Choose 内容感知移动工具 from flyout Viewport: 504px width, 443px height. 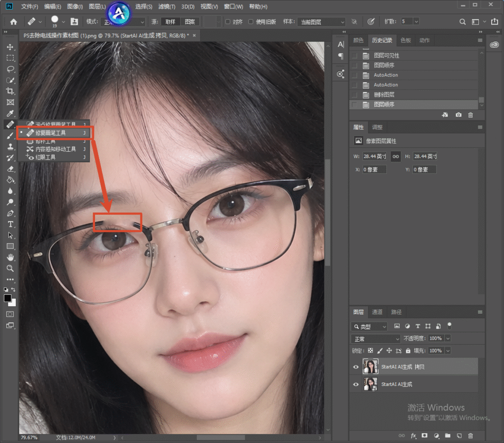coord(55,149)
